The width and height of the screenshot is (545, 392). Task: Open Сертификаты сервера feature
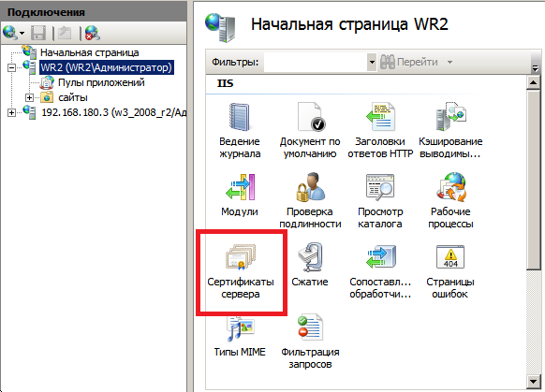click(241, 270)
